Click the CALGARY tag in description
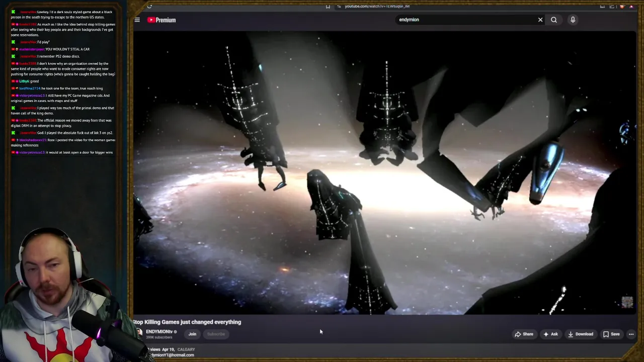This screenshot has height=362, width=644. (186, 349)
